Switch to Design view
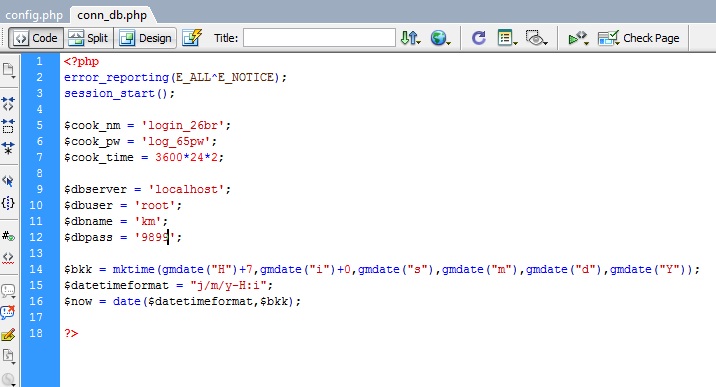The image size is (716, 387). pyautogui.click(x=146, y=38)
